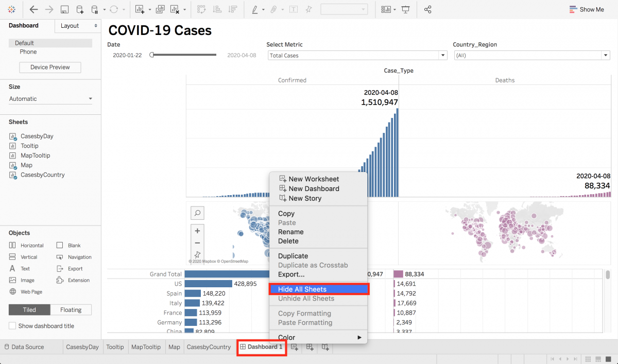
Task: Toggle the map pin icon
Action: [197, 254]
